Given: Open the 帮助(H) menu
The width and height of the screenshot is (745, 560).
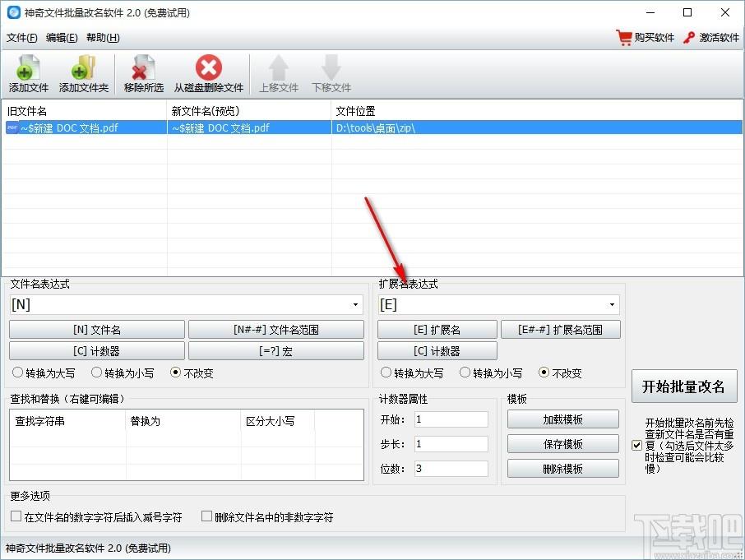Looking at the screenshot, I should [x=103, y=38].
